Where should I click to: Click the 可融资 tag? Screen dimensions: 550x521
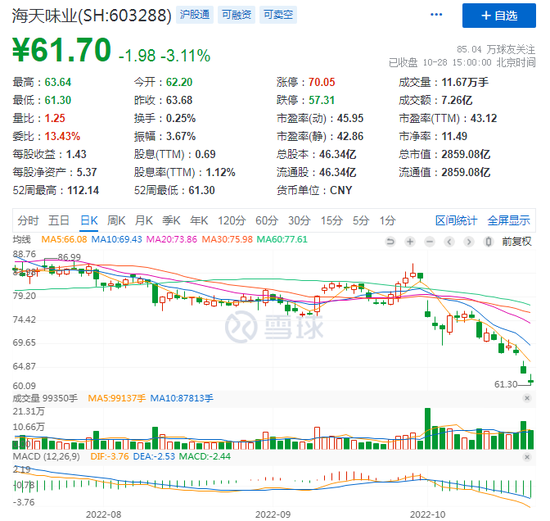pyautogui.click(x=236, y=15)
